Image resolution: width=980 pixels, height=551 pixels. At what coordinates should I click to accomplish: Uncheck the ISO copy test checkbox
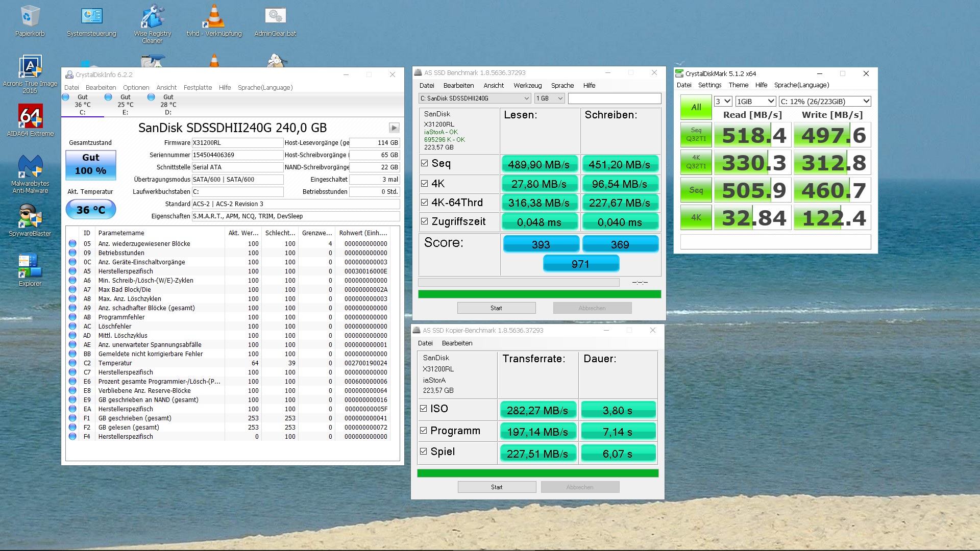pyautogui.click(x=423, y=409)
